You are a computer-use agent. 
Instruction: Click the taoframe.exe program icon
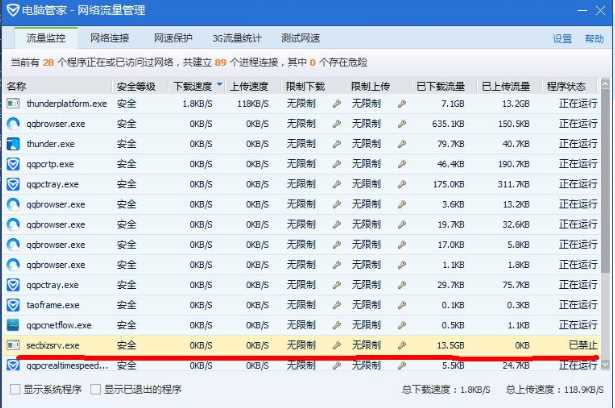(13, 305)
